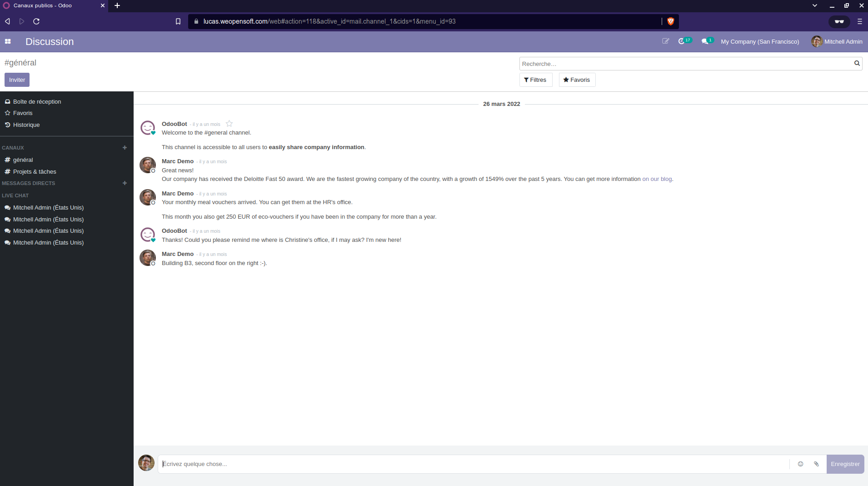This screenshot has width=868, height=486.
Task: Click the private glasses icon in browser
Action: pos(839,21)
